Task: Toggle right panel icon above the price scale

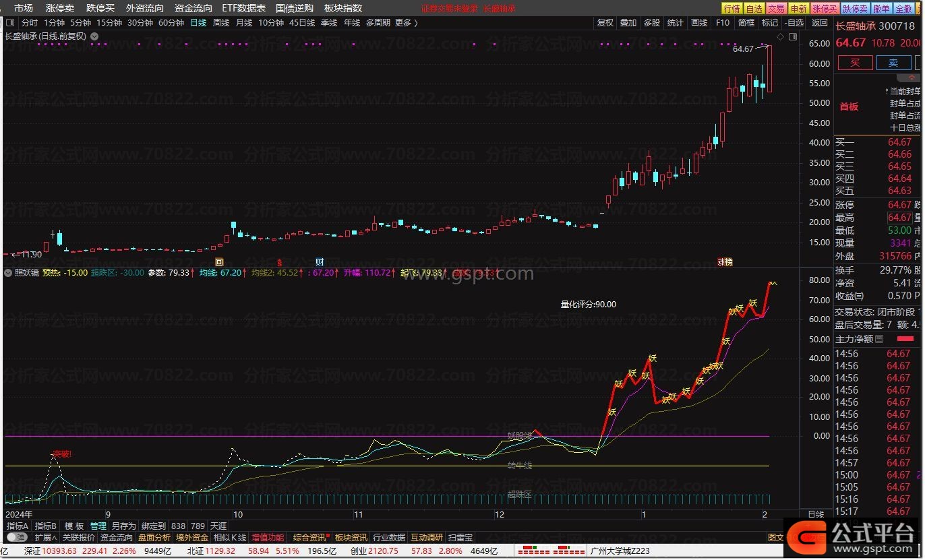Action: (792, 36)
